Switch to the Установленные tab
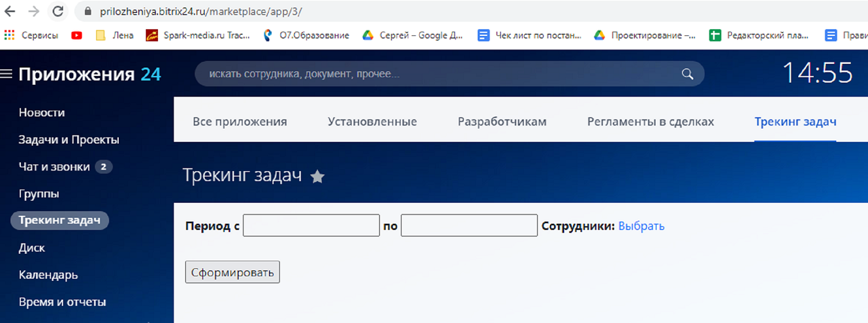The image size is (868, 323). [372, 121]
